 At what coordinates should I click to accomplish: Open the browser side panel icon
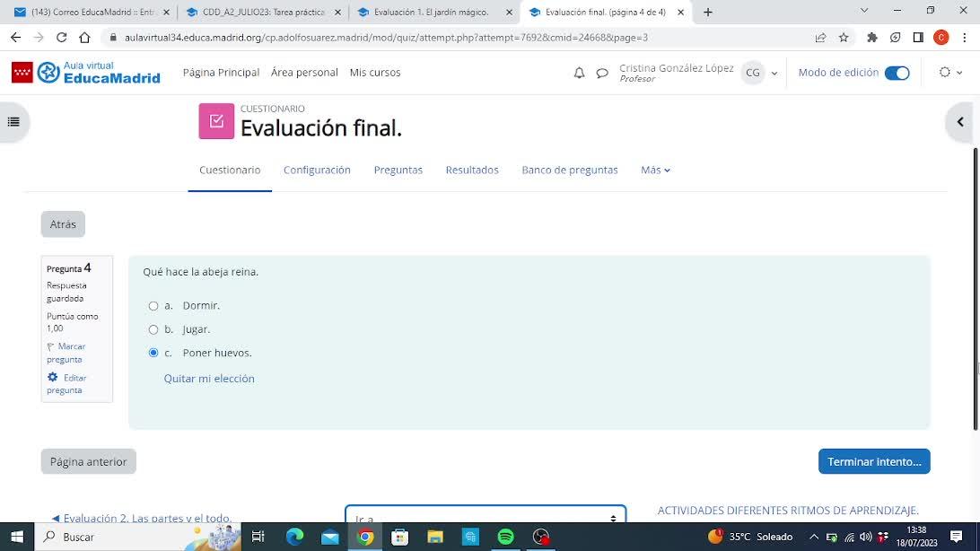(x=918, y=38)
